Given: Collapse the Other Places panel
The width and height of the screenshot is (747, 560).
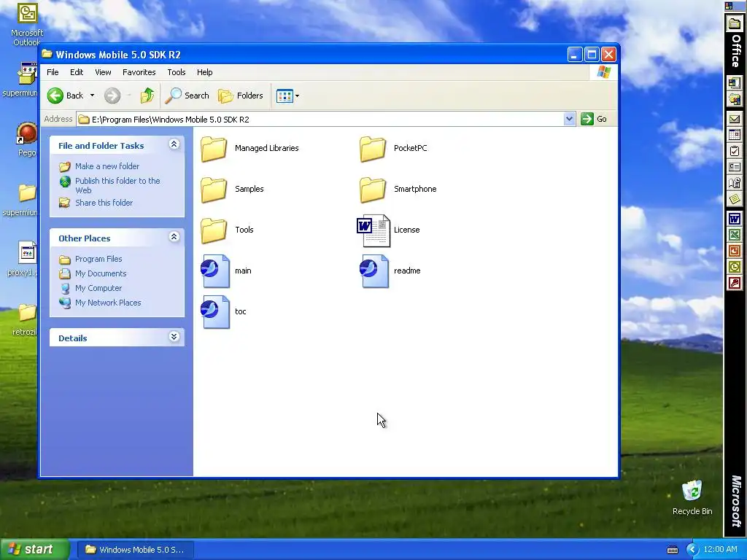Looking at the screenshot, I should (174, 237).
